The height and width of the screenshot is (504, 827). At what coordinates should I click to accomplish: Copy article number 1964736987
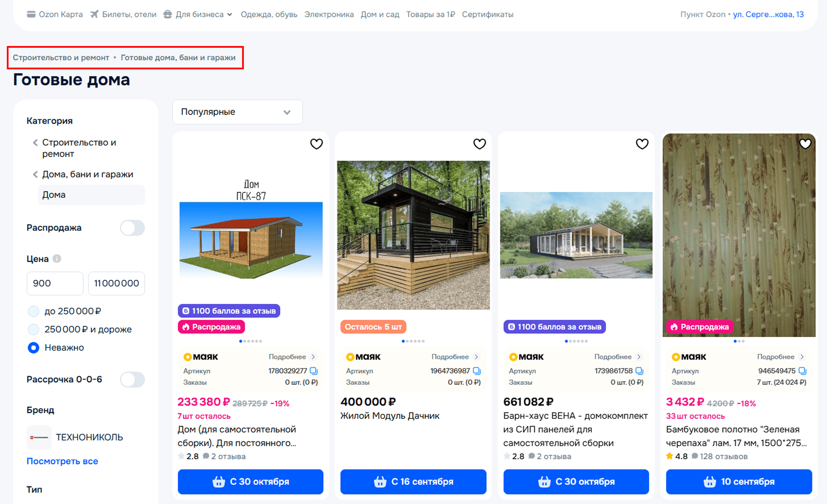(477, 371)
